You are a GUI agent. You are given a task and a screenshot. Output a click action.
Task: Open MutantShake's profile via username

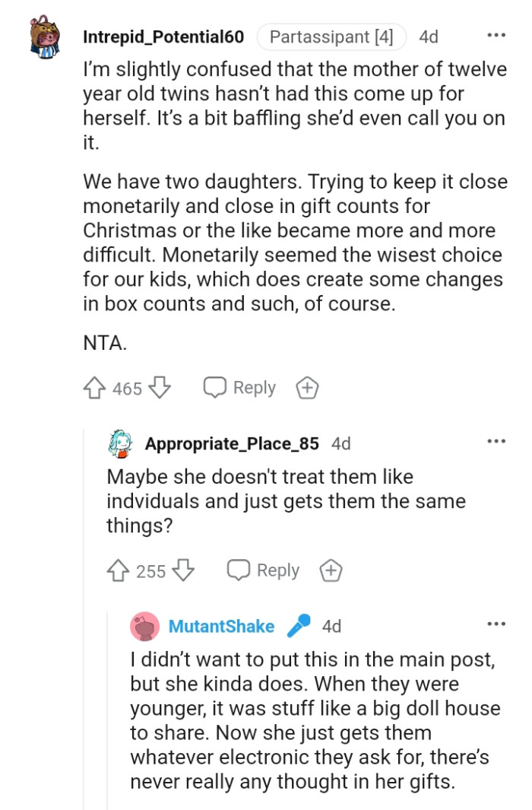(221, 626)
